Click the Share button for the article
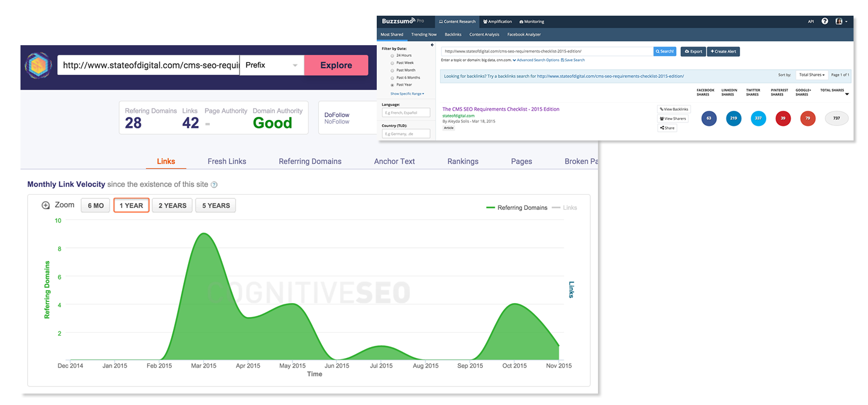 coord(667,128)
